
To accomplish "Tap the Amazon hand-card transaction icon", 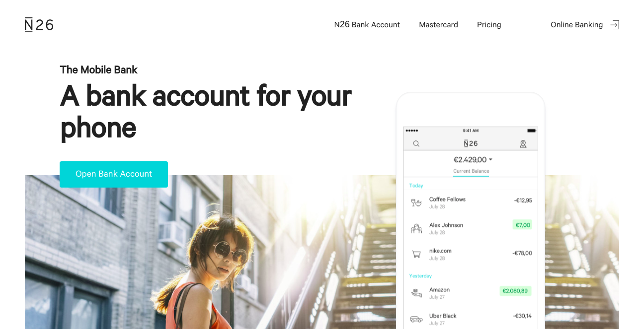I will coord(416,293).
